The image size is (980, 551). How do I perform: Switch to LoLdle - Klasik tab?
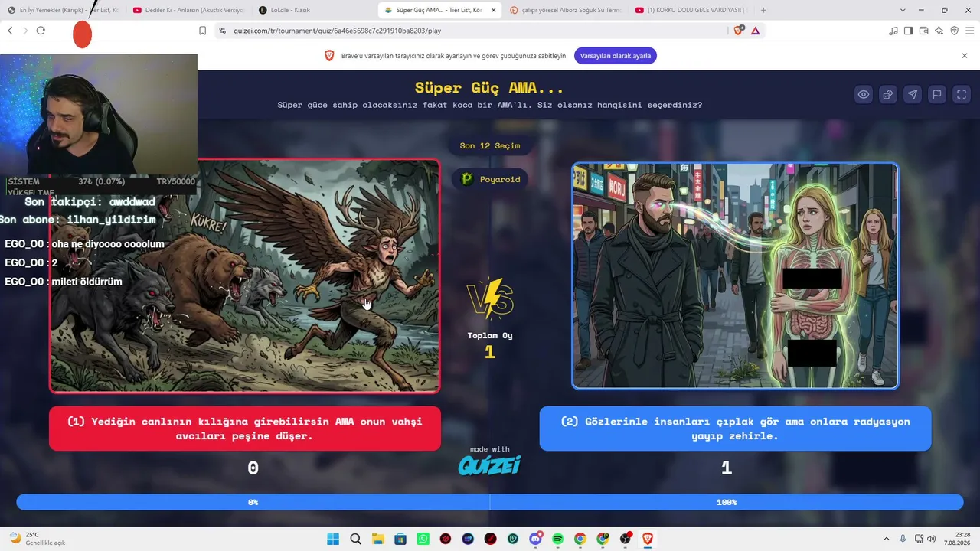(312, 10)
